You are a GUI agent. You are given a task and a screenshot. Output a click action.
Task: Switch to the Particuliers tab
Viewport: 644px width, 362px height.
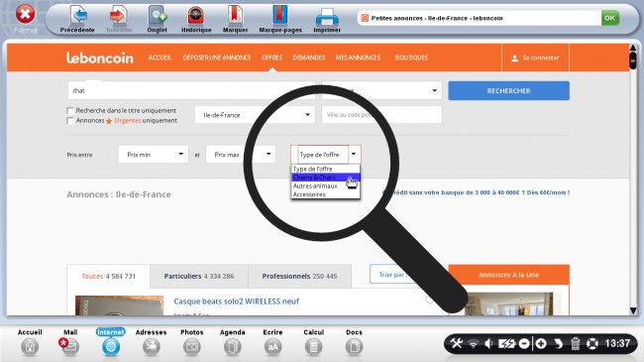[199, 276]
